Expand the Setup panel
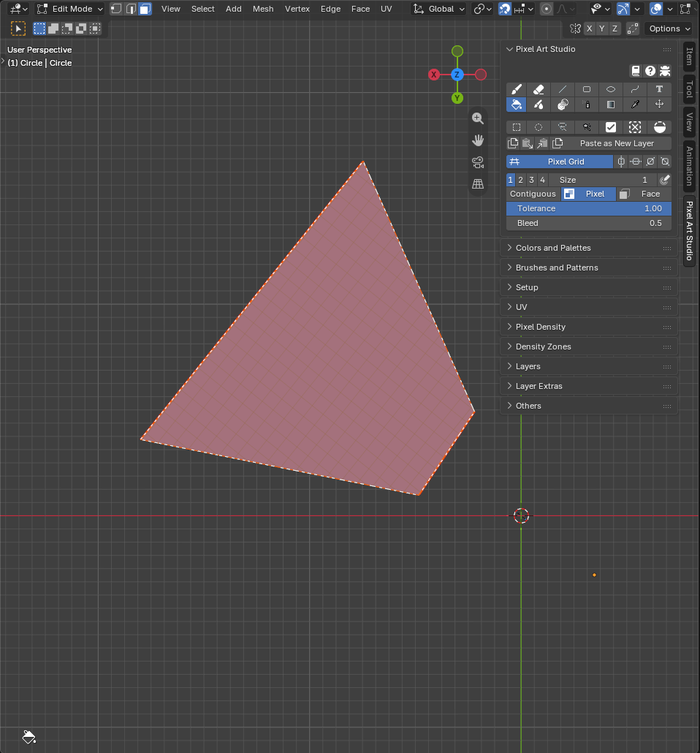This screenshot has height=753, width=700. click(x=589, y=287)
